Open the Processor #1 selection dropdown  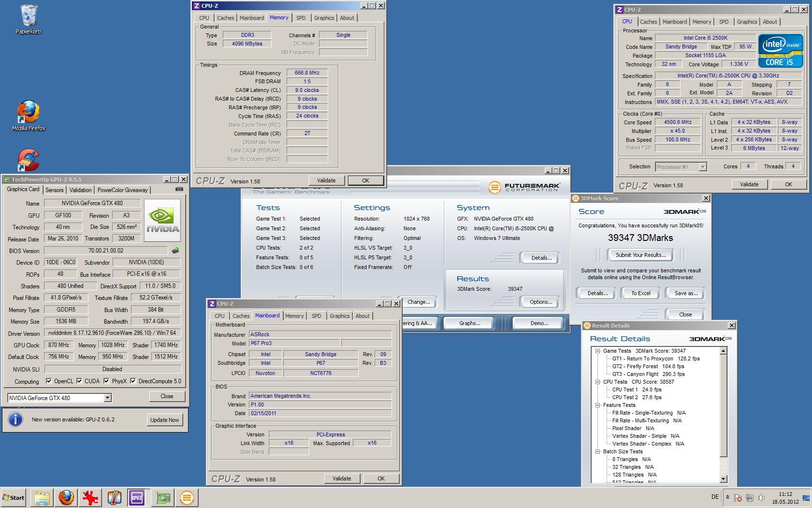703,167
